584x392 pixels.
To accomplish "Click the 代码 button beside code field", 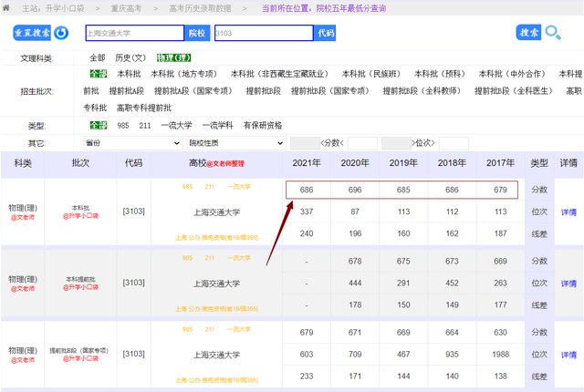I will [325, 33].
